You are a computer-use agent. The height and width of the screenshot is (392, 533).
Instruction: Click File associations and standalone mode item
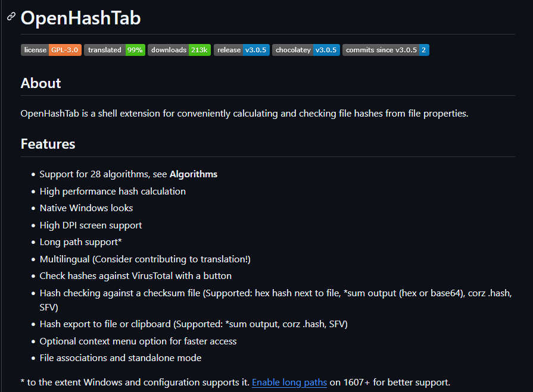click(x=120, y=358)
